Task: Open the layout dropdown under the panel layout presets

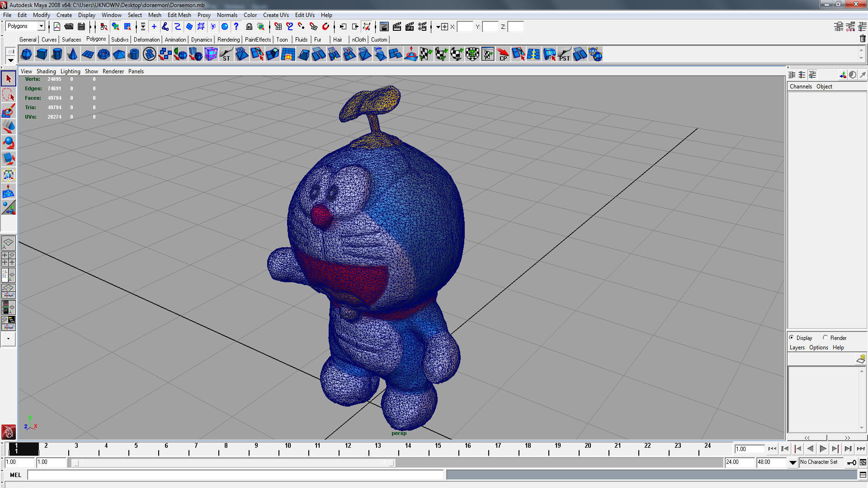Action: (x=8, y=338)
